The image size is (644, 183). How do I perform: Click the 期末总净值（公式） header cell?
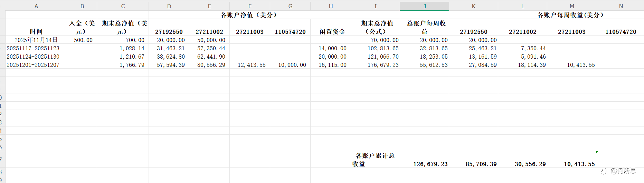375,27
